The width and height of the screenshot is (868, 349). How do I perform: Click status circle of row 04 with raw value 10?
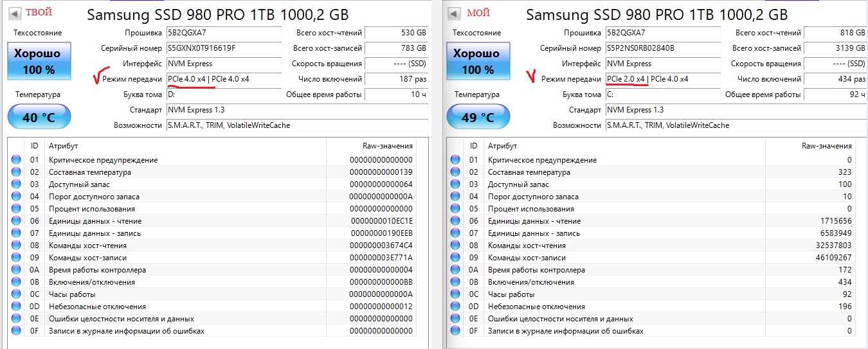455,197
